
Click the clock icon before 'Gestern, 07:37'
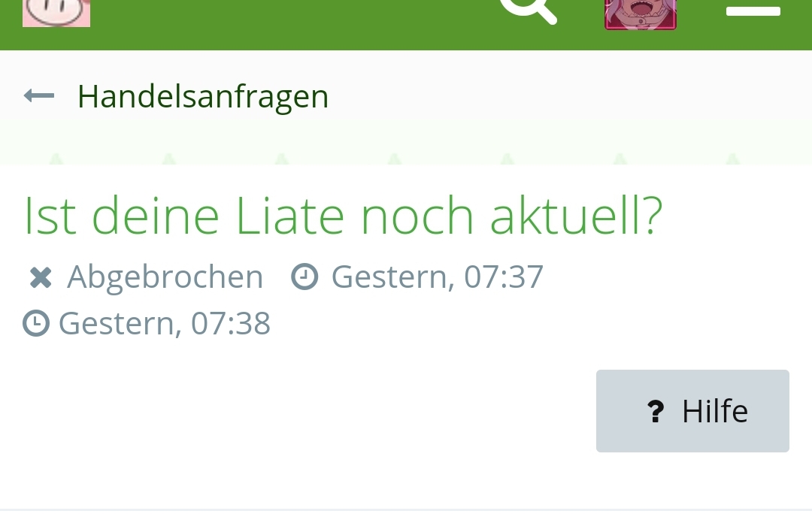tap(304, 277)
